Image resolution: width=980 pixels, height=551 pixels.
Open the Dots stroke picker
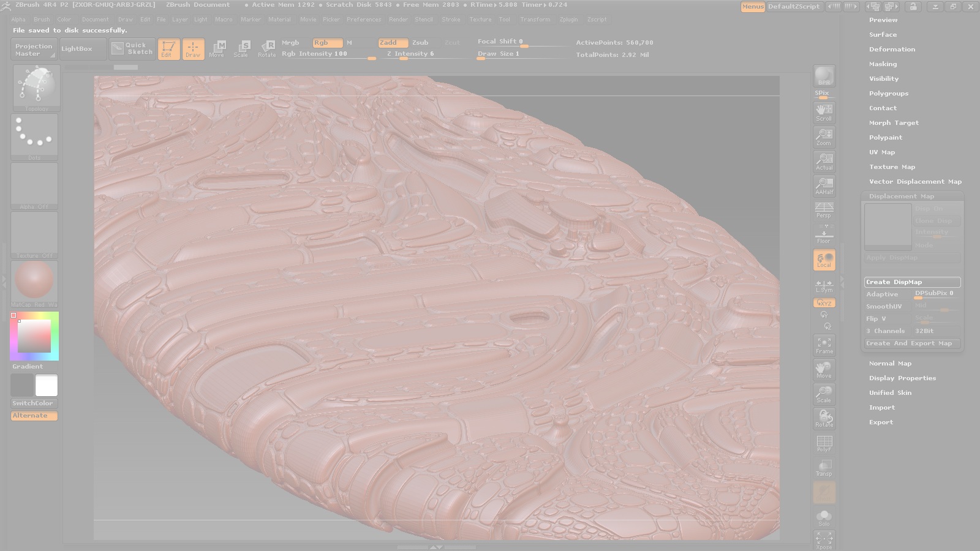point(34,137)
